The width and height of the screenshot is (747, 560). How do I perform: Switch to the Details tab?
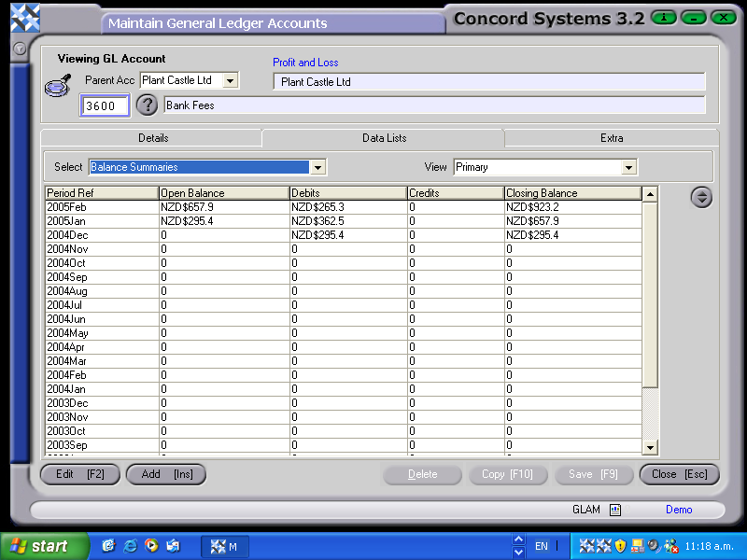pyautogui.click(x=153, y=137)
